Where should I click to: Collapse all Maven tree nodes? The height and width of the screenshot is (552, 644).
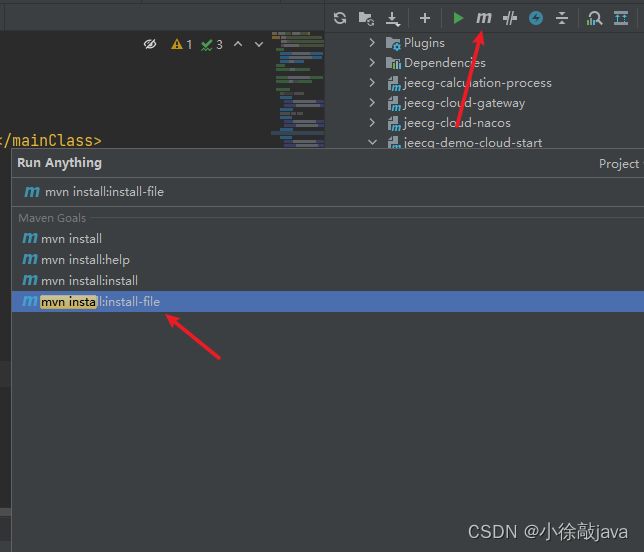[x=561, y=18]
